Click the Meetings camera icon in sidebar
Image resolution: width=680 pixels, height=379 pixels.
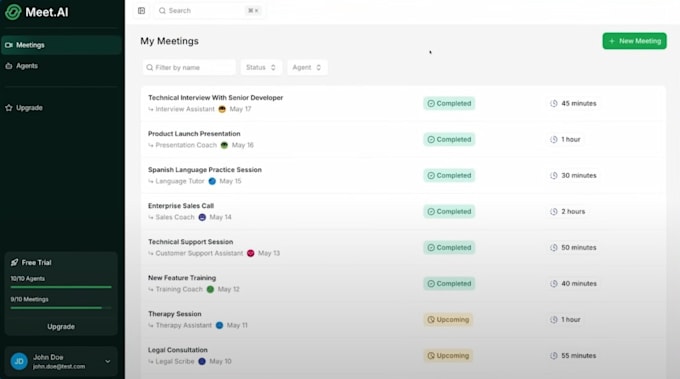[x=9, y=45]
